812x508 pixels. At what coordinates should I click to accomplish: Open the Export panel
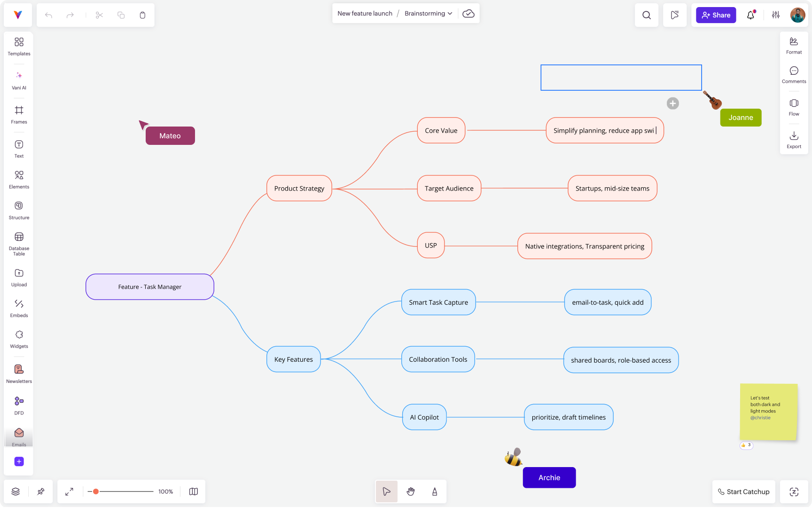(x=794, y=139)
